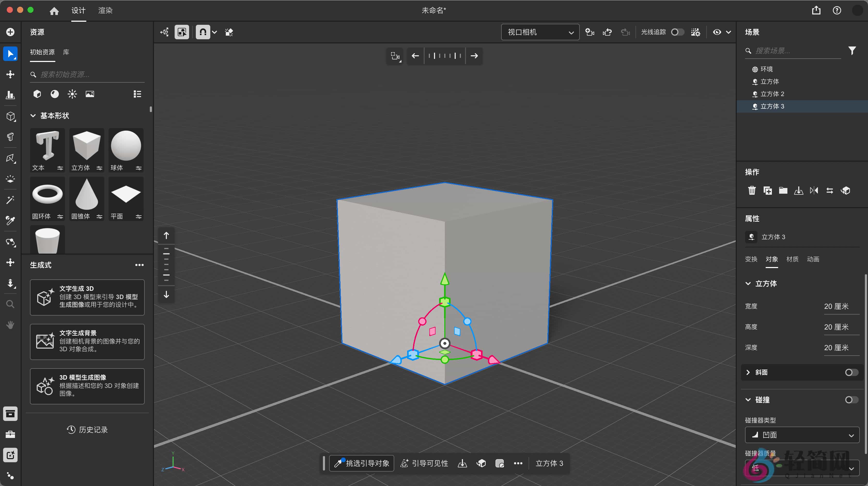Open the scene filter funnel icon
This screenshot has height=486, width=868.
pos(852,50)
